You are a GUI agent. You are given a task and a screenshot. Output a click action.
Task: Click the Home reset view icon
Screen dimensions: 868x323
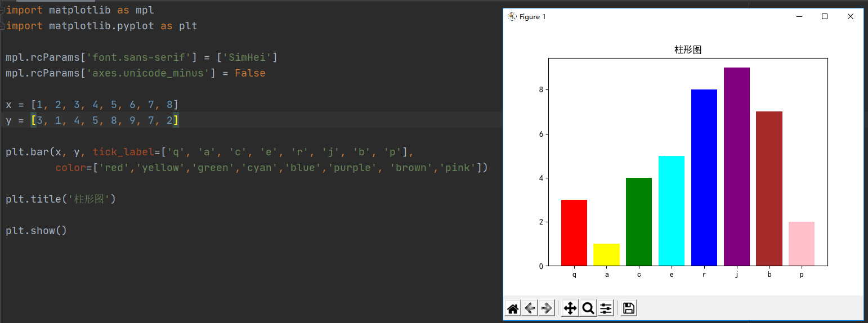(513, 308)
